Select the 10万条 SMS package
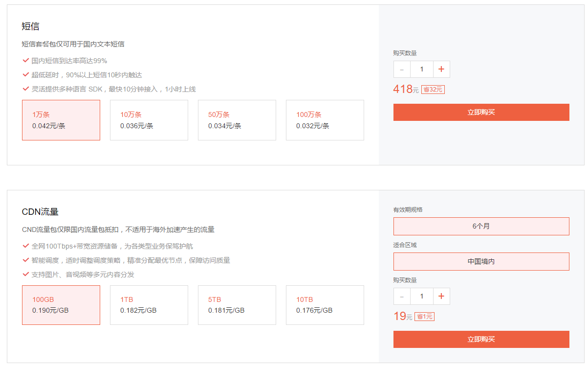The image size is (588, 367). (149, 120)
